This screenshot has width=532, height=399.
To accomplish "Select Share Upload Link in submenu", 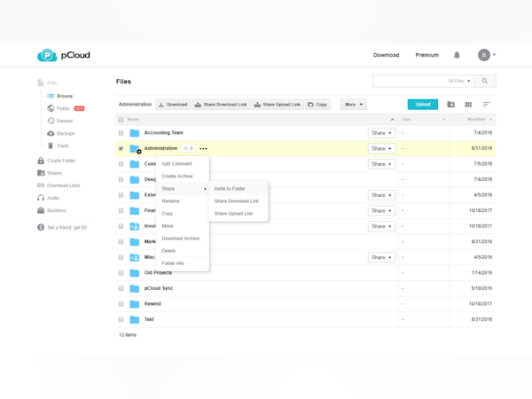I will click(x=239, y=214).
